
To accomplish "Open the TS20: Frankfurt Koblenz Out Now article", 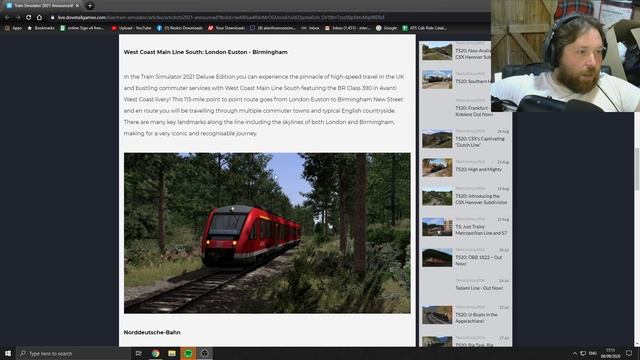I will (474, 111).
